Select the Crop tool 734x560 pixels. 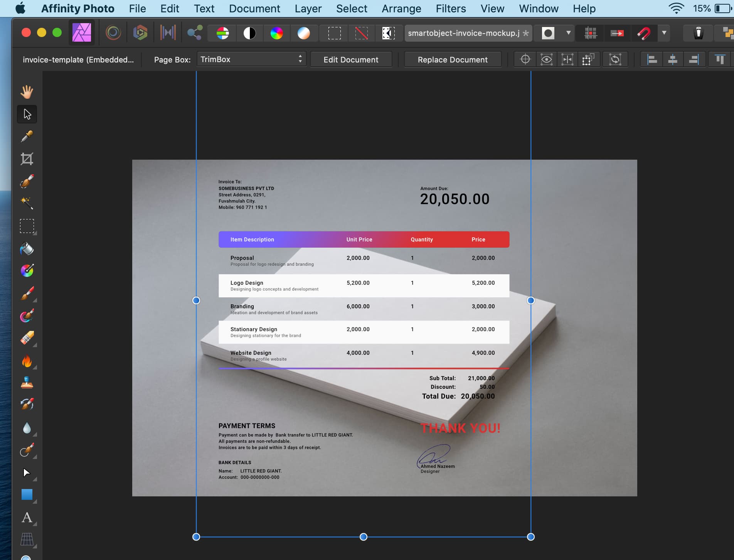click(x=27, y=159)
